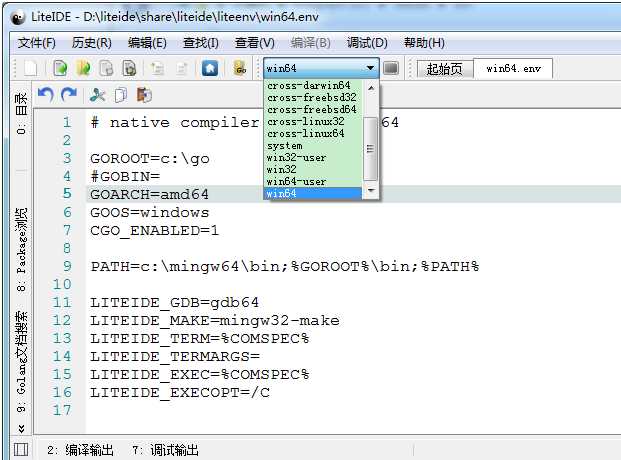
Task: Click the Save all toolbar icon
Action: click(x=130, y=69)
